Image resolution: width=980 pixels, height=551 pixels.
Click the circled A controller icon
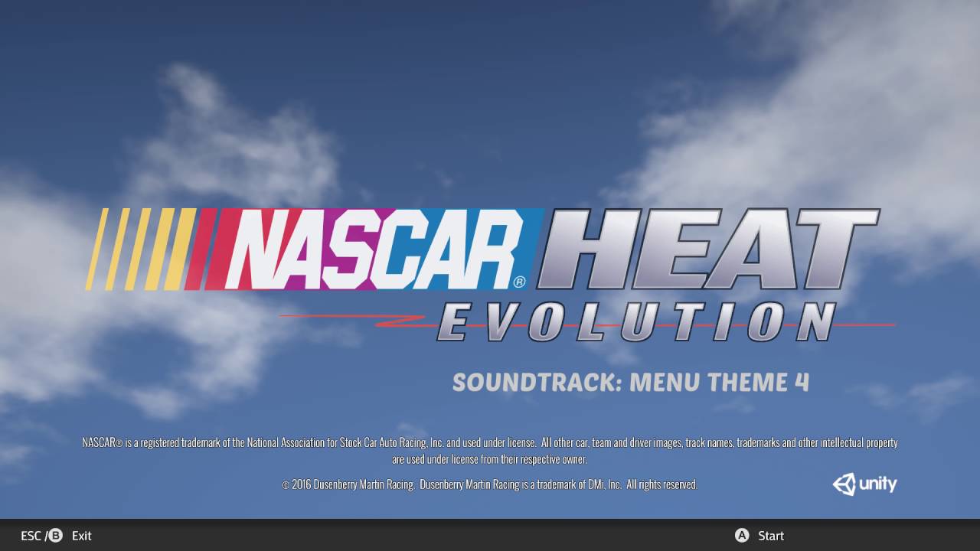pos(742,536)
